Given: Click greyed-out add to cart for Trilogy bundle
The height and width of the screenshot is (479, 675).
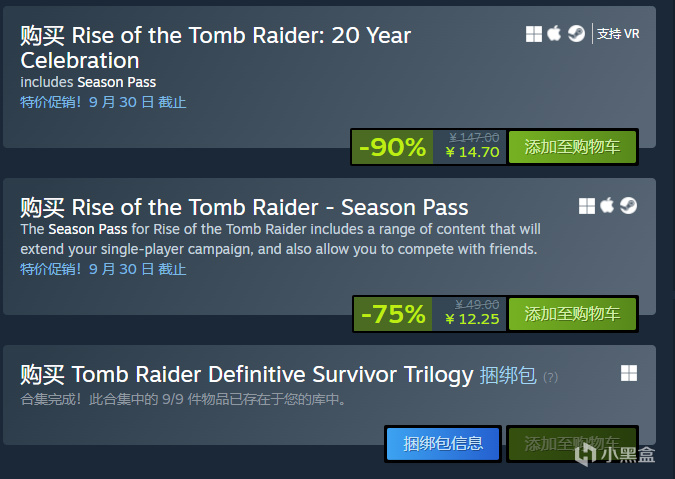Looking at the screenshot, I should pos(572,443).
